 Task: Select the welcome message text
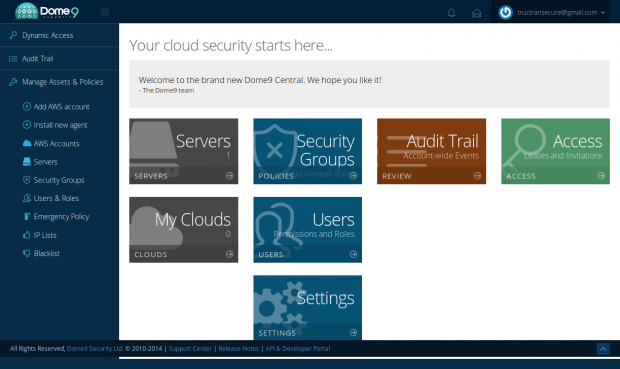260,80
